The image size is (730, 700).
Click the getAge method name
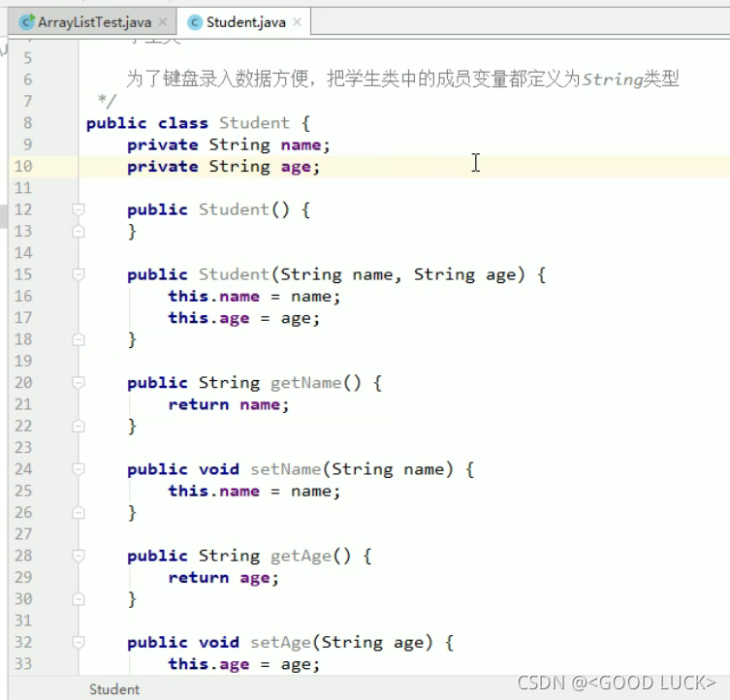(x=301, y=557)
